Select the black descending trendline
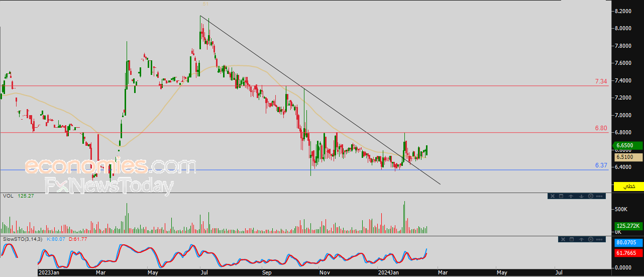 pyautogui.click(x=320, y=100)
